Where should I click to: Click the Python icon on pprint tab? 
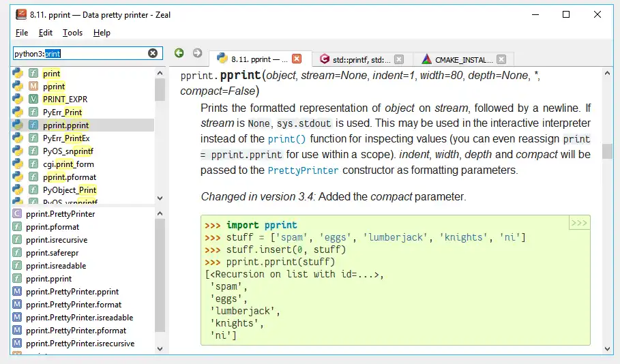coord(222,59)
